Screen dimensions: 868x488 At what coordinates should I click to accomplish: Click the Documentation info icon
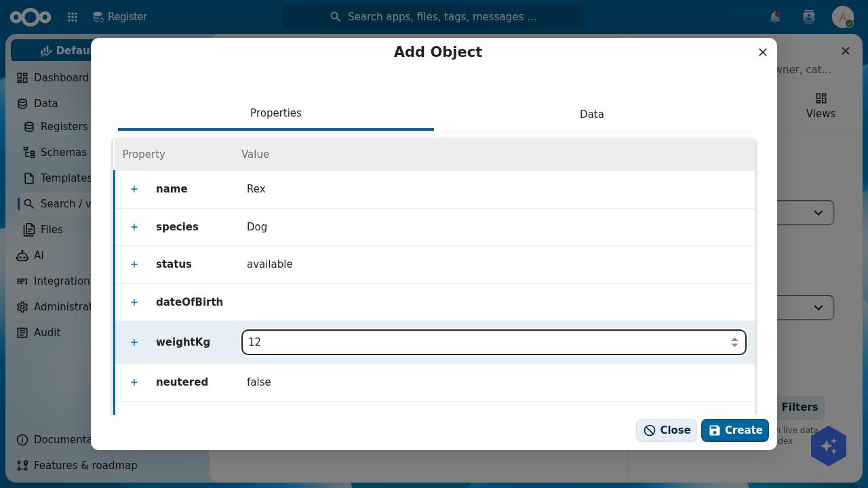click(22, 440)
